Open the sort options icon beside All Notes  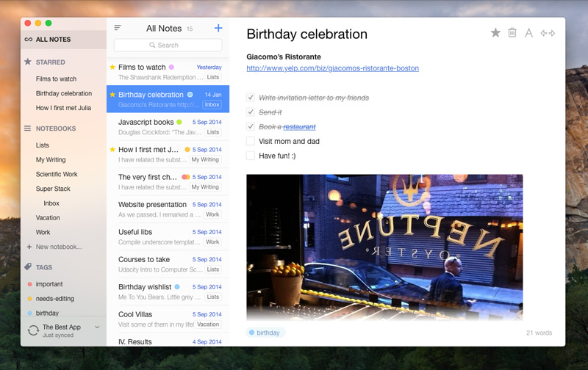point(118,28)
